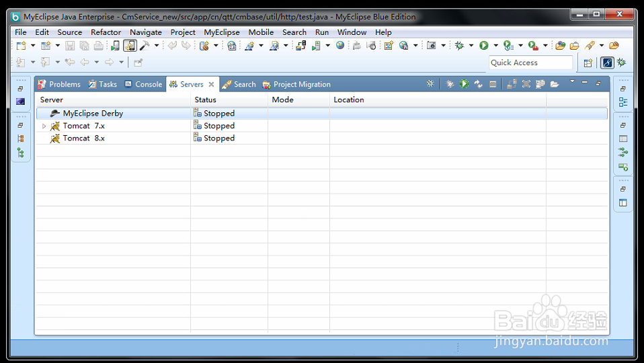Click the forward navigation arrow

109,63
